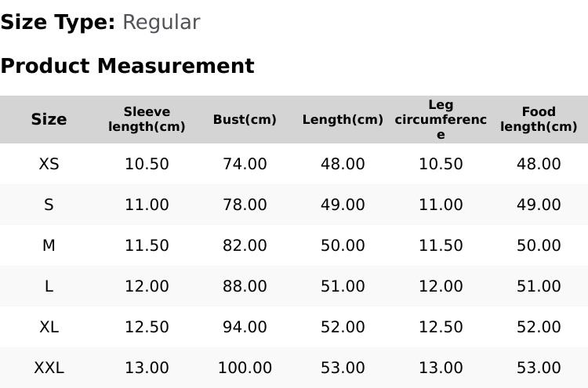This screenshot has width=588, height=388.
Task: Click the 94.00 bust value for XL
Action: tap(245, 327)
